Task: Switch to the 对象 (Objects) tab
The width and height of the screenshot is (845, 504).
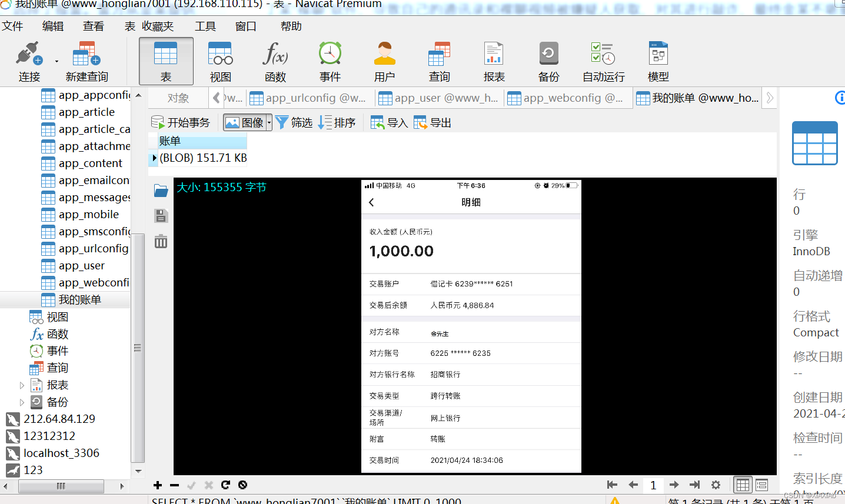Action: pos(178,98)
